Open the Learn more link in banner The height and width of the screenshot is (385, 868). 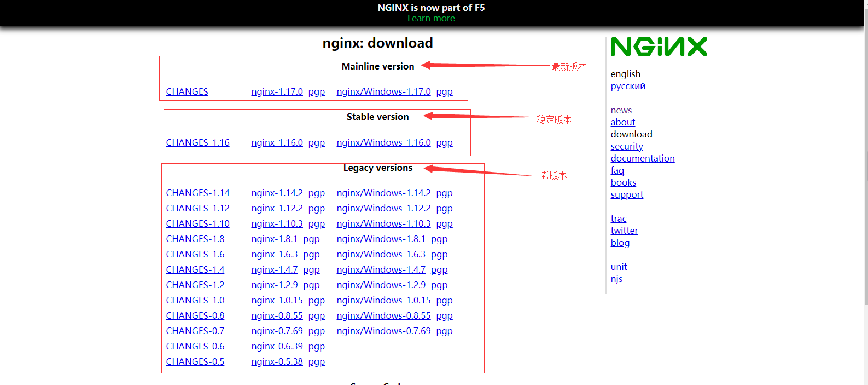click(x=431, y=18)
